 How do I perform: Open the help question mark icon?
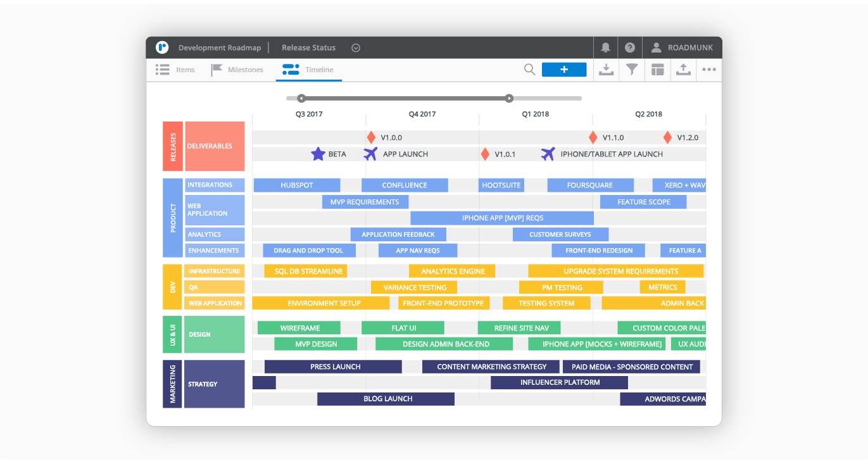(x=630, y=47)
